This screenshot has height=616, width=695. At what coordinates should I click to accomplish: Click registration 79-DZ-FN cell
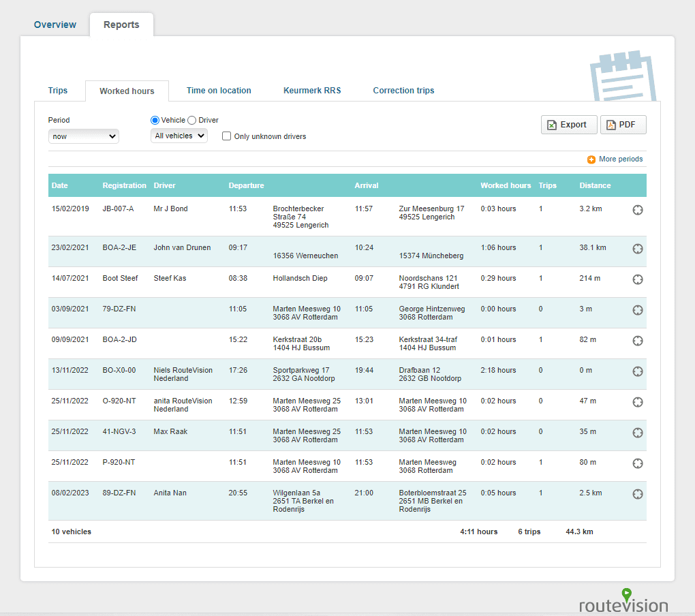[x=119, y=309]
